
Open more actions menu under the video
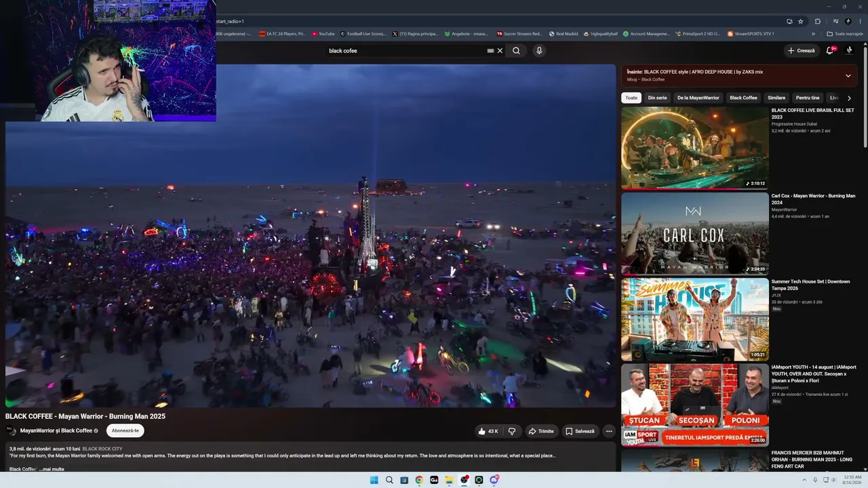pos(609,431)
